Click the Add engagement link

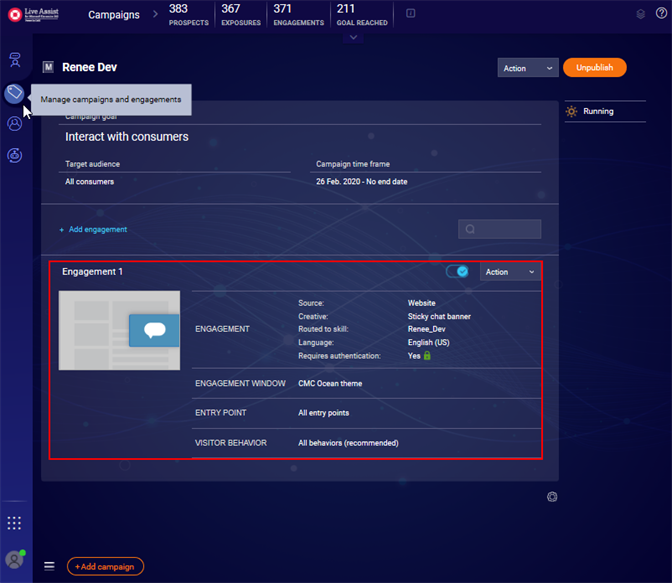[x=93, y=230]
